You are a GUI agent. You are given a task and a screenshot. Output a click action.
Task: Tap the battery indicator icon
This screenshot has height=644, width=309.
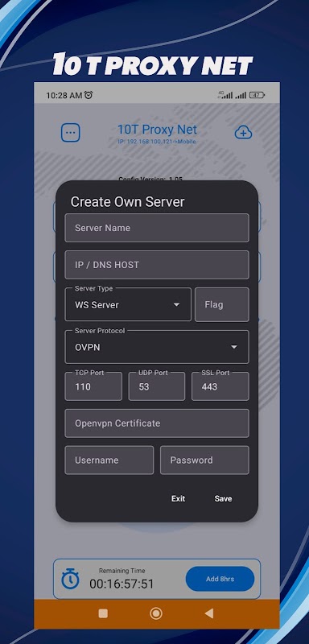tap(257, 95)
